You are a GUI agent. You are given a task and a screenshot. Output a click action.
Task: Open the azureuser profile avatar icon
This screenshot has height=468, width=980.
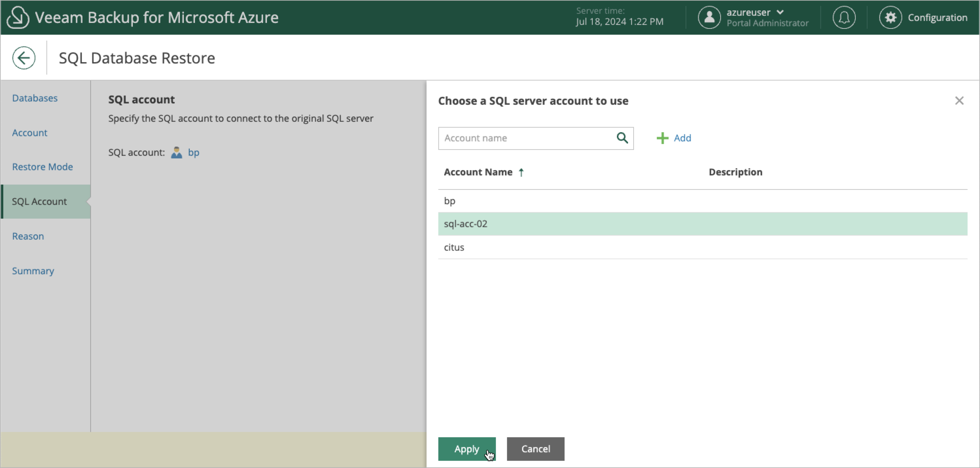click(x=709, y=17)
